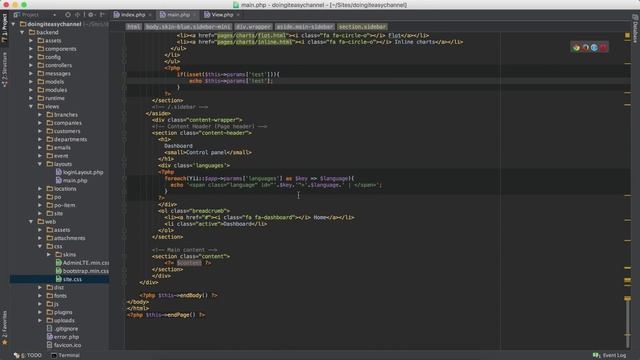Open in Firefox browser icon
The image size is (640, 360).
tap(585, 47)
